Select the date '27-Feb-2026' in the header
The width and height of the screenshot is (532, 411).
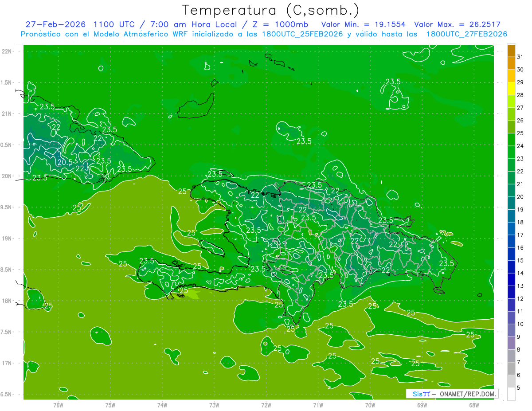55,24
